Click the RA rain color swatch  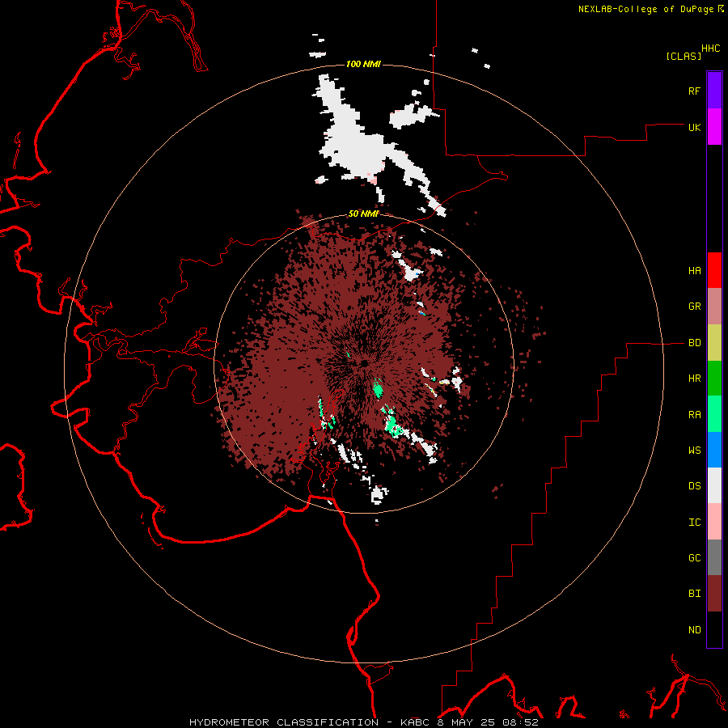click(x=714, y=414)
